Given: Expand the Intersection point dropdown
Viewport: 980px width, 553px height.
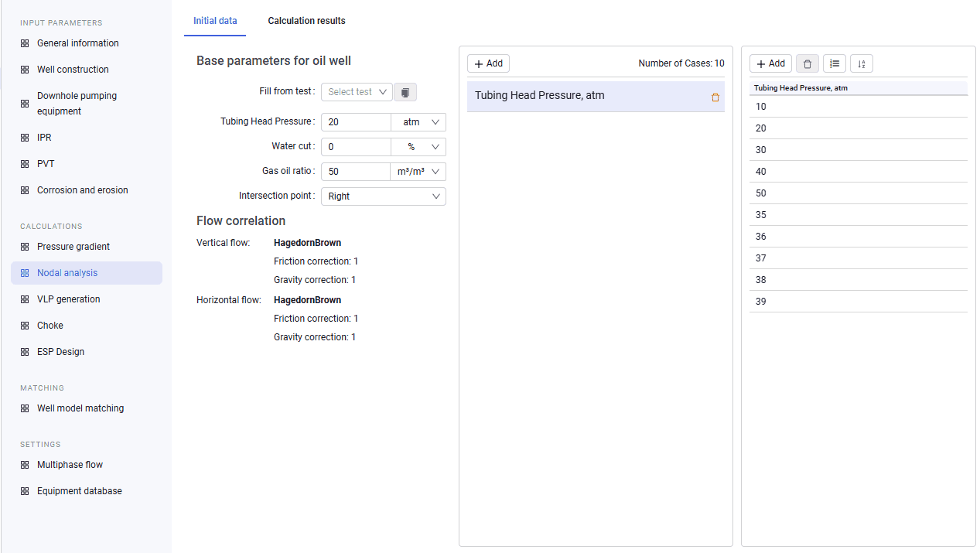Looking at the screenshot, I should tap(384, 196).
